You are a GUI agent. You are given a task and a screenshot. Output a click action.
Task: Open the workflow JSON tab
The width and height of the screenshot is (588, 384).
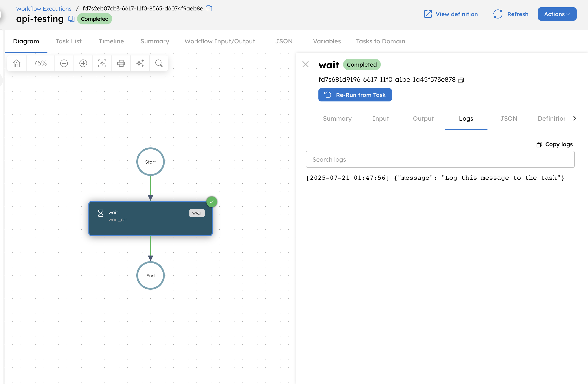pos(284,41)
